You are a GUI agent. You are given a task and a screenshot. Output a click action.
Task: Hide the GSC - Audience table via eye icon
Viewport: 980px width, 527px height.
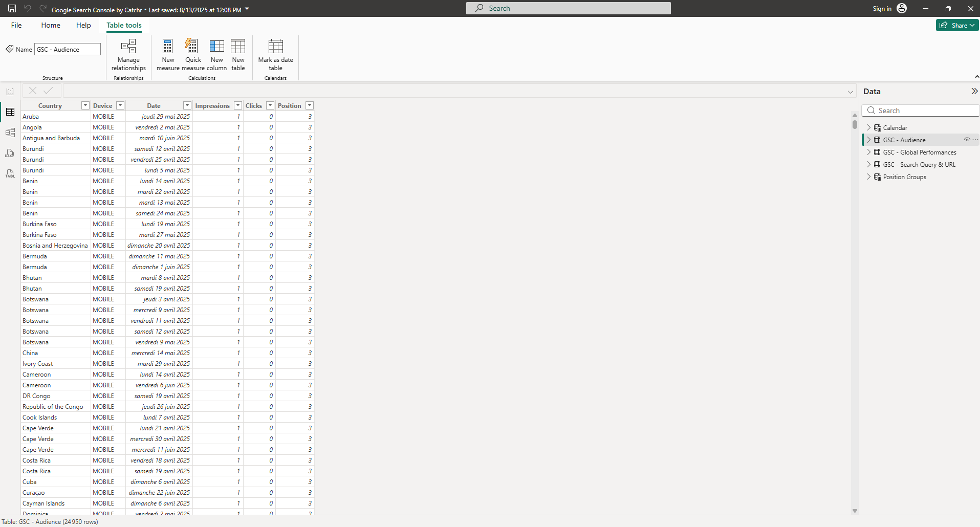pyautogui.click(x=967, y=139)
